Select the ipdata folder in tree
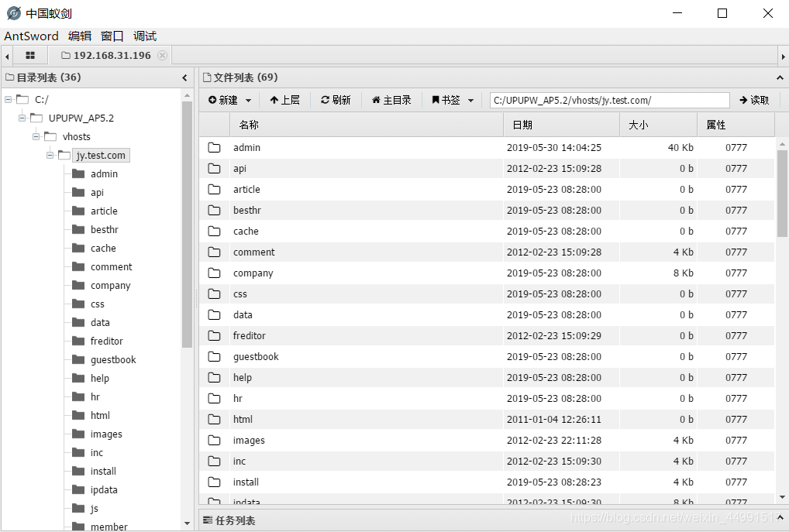The height and width of the screenshot is (532, 789). pos(104,489)
